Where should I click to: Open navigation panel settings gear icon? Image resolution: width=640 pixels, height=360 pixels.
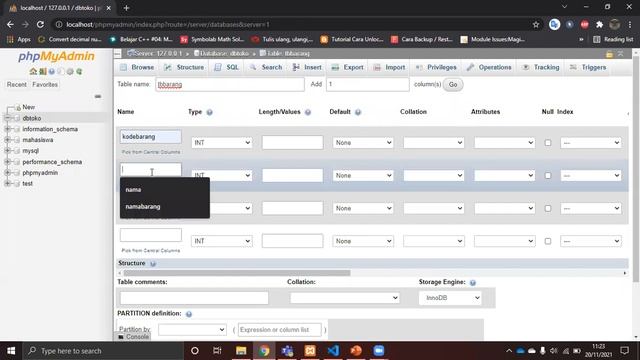point(70,71)
